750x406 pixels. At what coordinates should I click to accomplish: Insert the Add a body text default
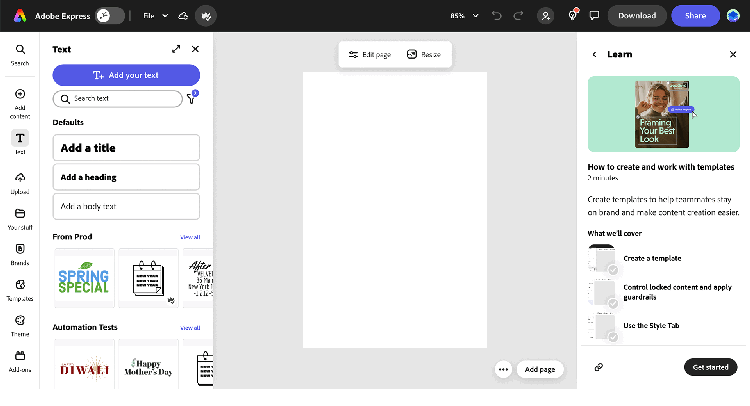(126, 207)
